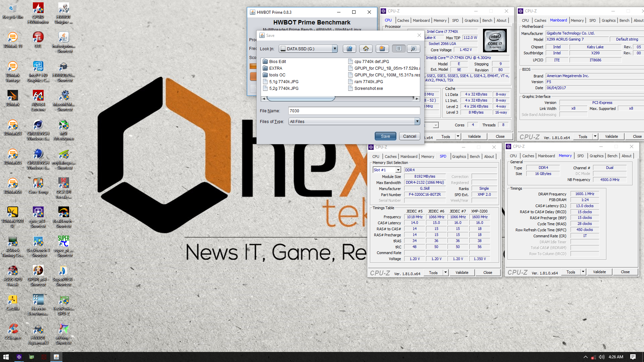
Task: Launch OCX SPI Tweaker icon
Action: (63, 188)
